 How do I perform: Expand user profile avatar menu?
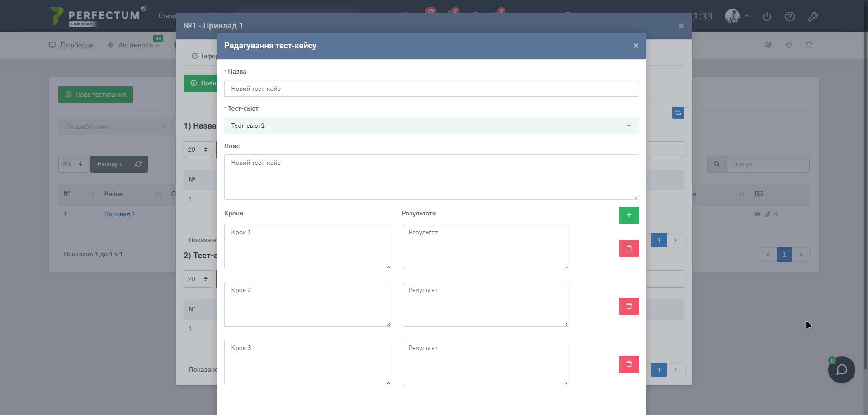click(x=736, y=16)
